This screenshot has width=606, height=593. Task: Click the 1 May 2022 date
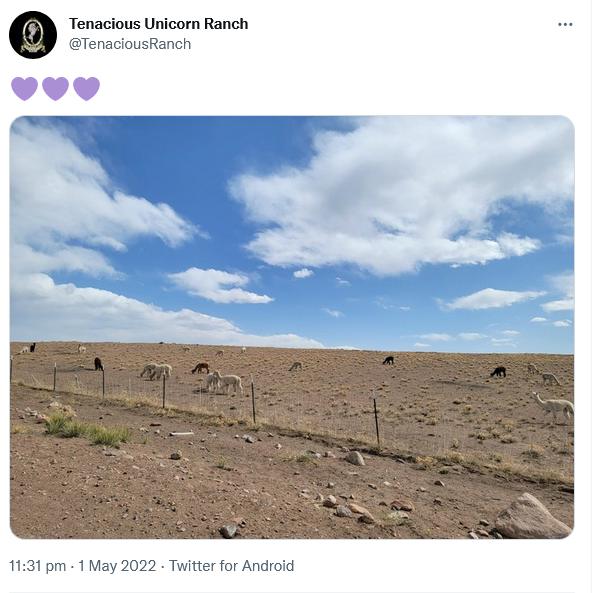point(117,566)
